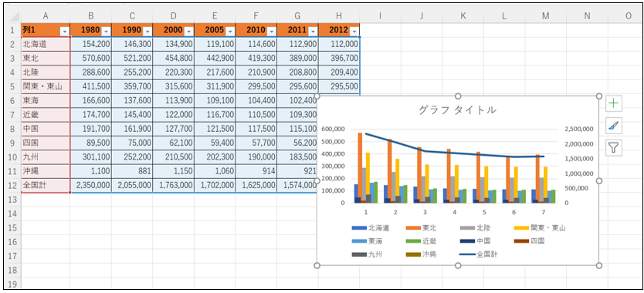
Task: Open the Chart Filters funnel button
Action: point(614,148)
